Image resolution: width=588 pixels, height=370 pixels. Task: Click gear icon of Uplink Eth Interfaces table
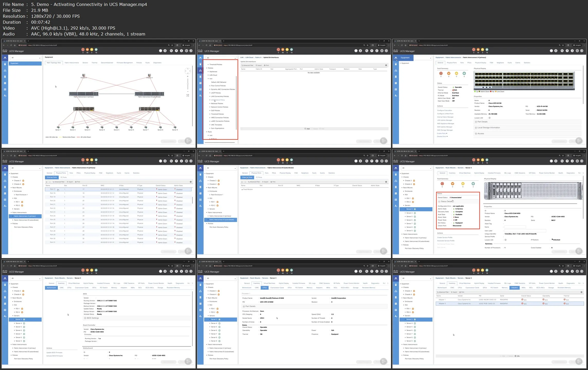click(x=386, y=65)
